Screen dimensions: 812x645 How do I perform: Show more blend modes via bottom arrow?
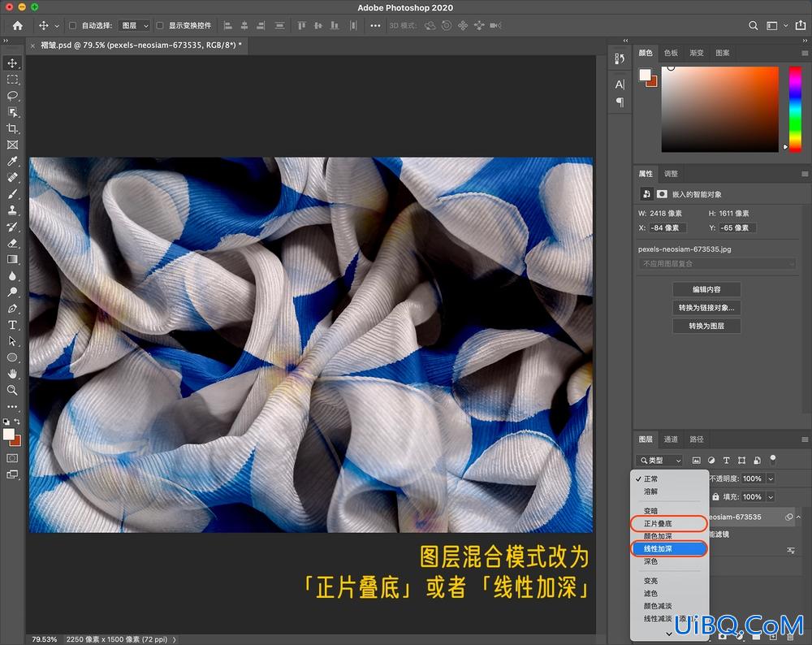click(x=668, y=634)
